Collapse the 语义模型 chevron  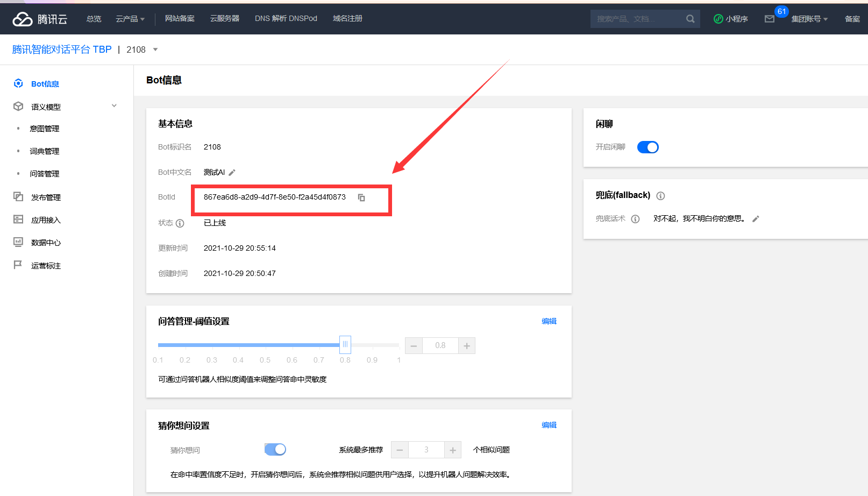pos(114,105)
